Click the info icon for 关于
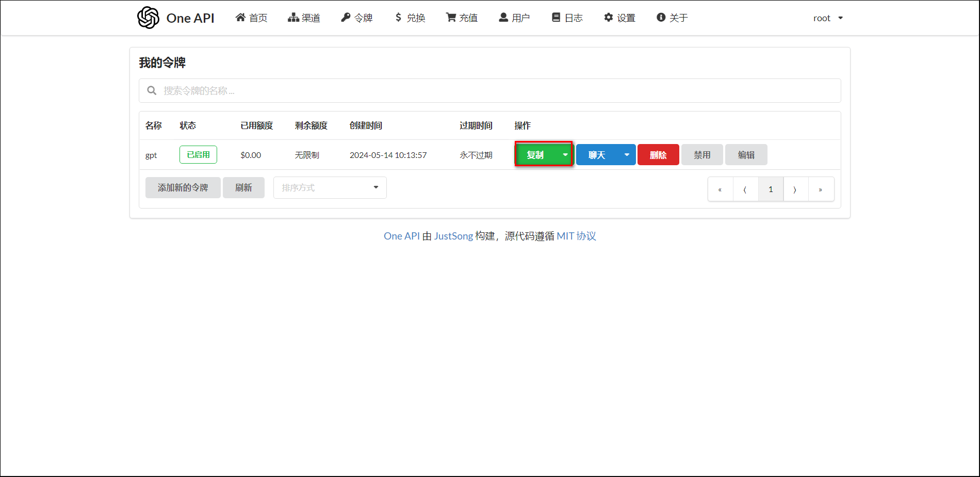Screen dimensions: 980x477 (661, 18)
